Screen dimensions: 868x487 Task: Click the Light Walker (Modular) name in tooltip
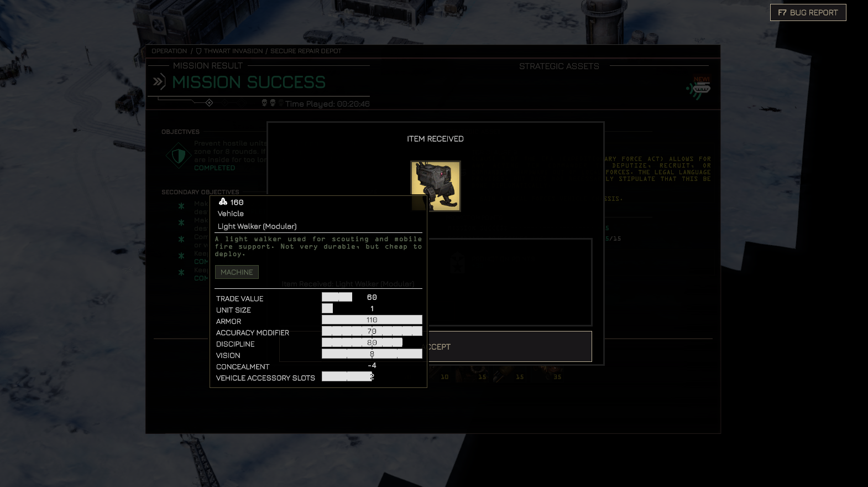point(257,226)
